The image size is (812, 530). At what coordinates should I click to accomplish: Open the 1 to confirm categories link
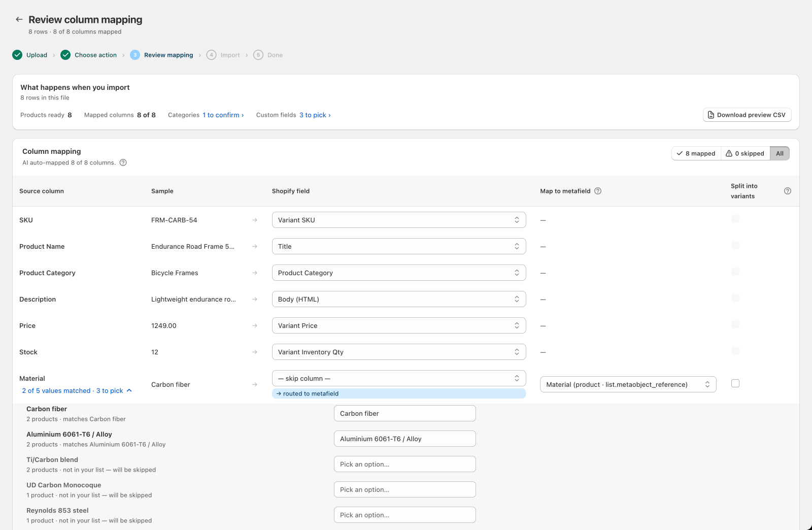coord(223,115)
